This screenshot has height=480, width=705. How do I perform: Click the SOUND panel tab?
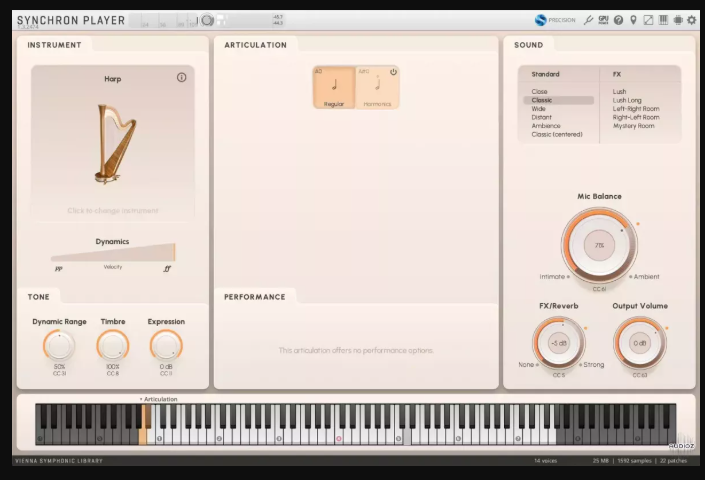coord(528,45)
